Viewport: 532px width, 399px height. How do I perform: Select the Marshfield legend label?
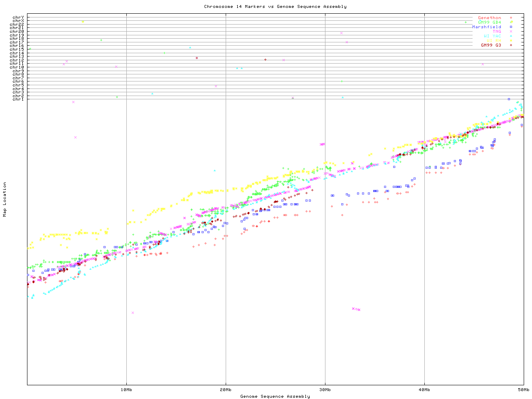click(486, 27)
